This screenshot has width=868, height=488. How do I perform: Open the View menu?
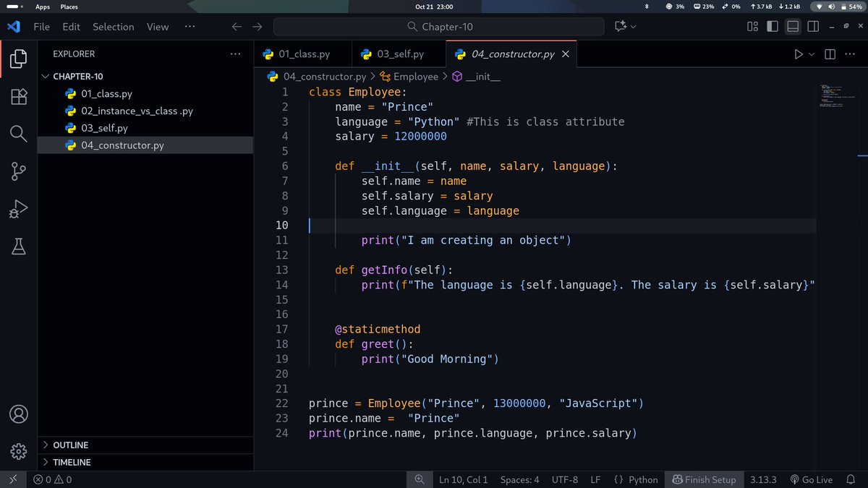pyautogui.click(x=158, y=27)
